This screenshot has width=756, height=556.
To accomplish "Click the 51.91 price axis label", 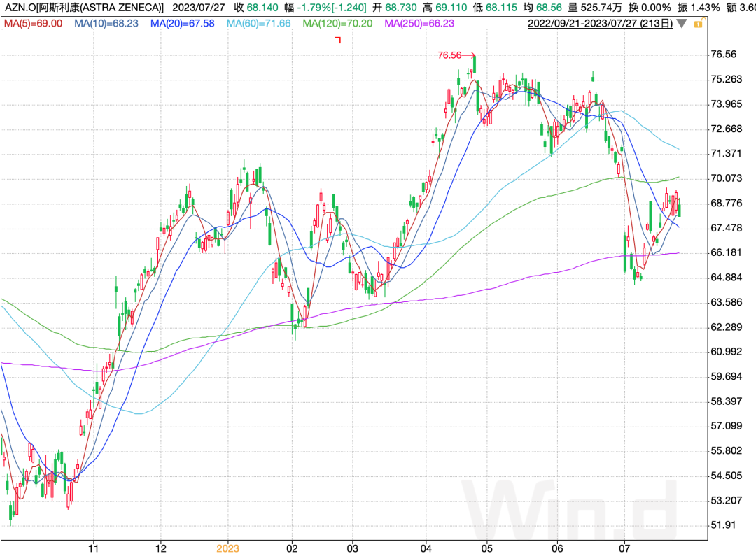I will [724, 525].
